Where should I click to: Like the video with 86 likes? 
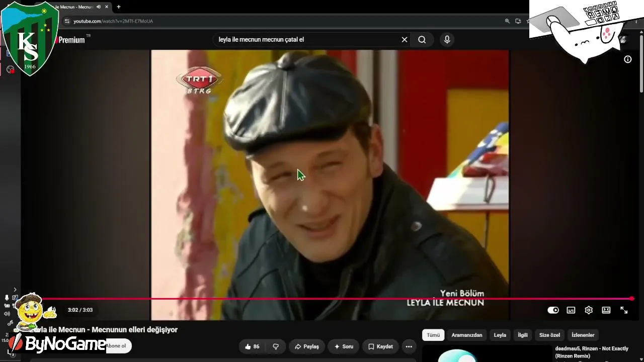tap(252, 346)
